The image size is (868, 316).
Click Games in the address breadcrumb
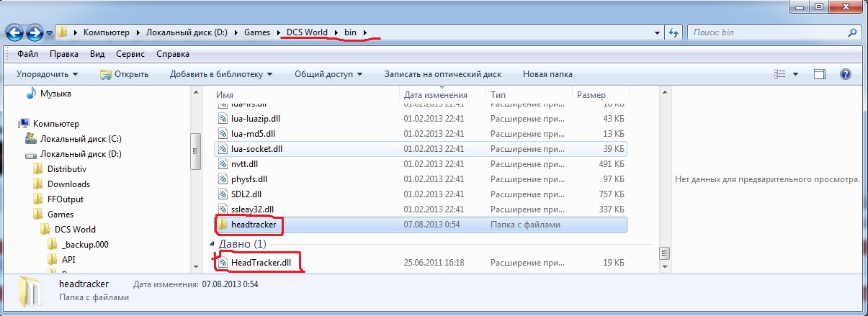tap(259, 32)
